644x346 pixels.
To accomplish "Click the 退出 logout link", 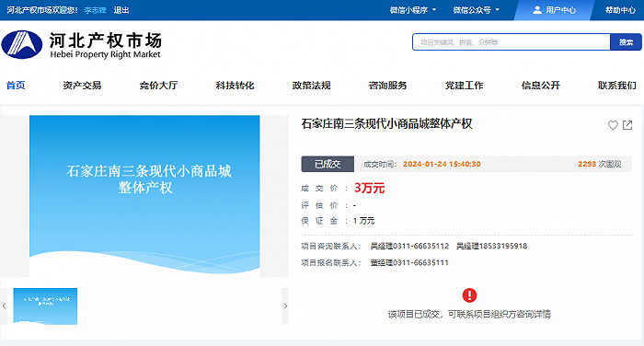I will (x=121, y=10).
